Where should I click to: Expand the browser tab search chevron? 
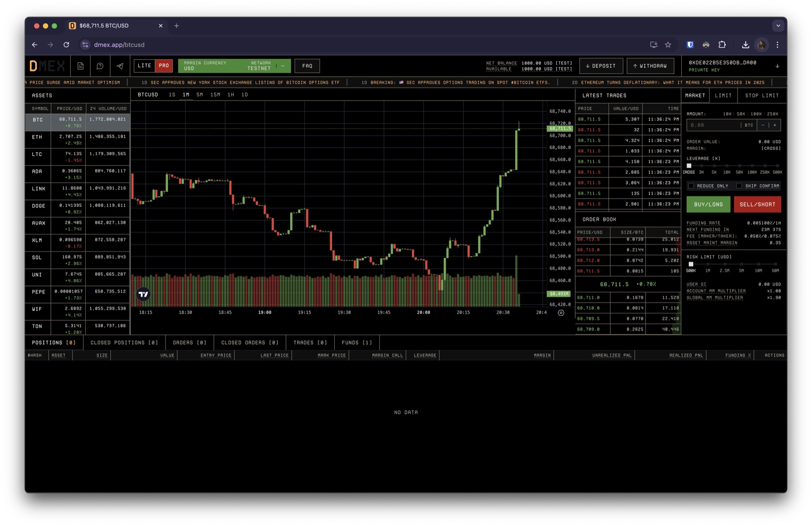click(778, 26)
